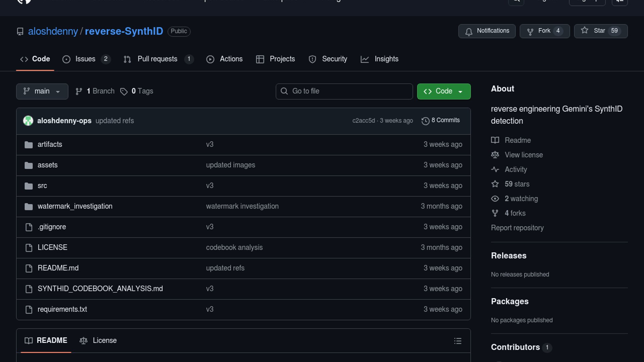Open the main branch dropdown

pyautogui.click(x=42, y=91)
